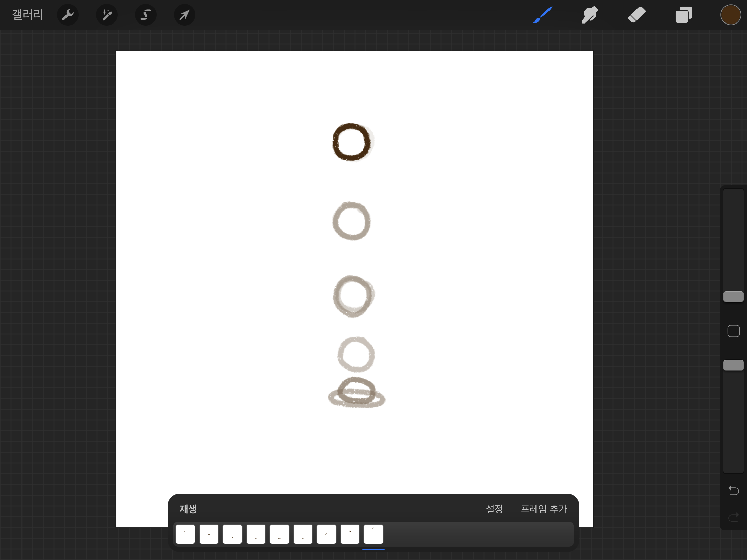Select the Brush tool
The image size is (747, 560).
pyautogui.click(x=543, y=15)
